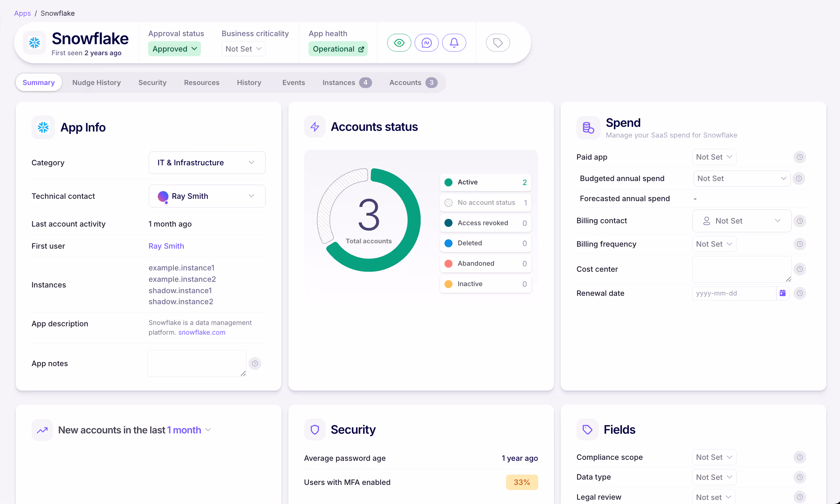Image resolution: width=840 pixels, height=504 pixels.
Task: Open the Operational app health link
Action: click(x=338, y=49)
